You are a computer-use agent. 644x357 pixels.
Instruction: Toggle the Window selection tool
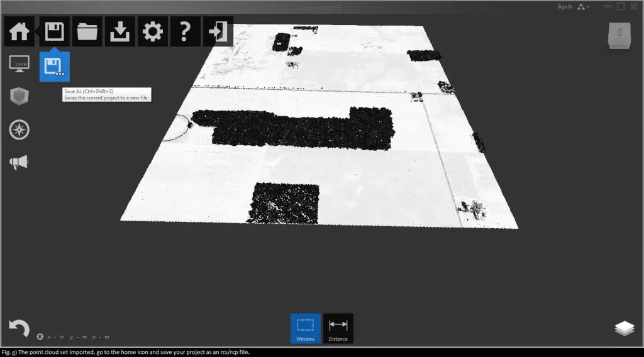pos(305,328)
